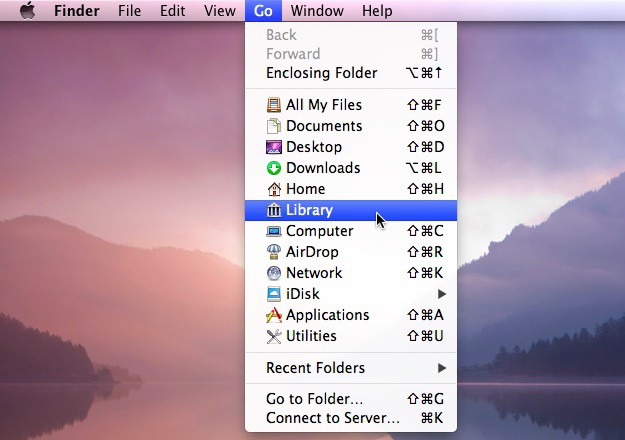
Task: Open the Window menu
Action: point(317,11)
